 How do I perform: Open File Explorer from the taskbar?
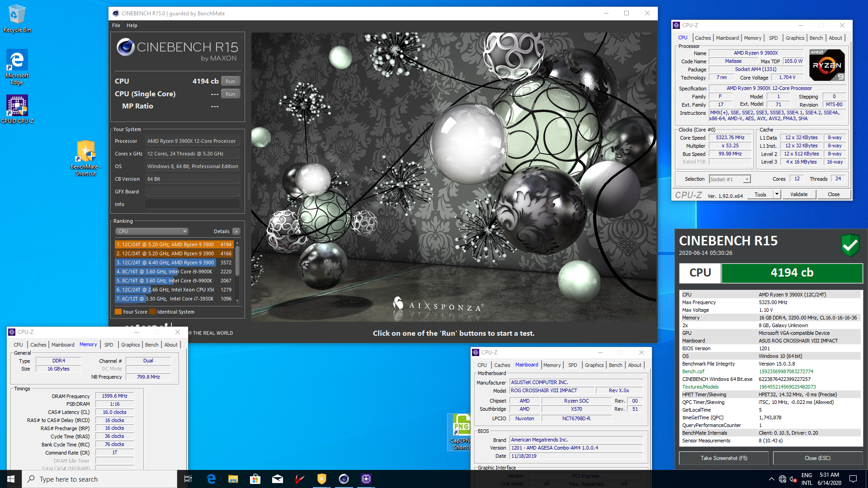(x=233, y=479)
